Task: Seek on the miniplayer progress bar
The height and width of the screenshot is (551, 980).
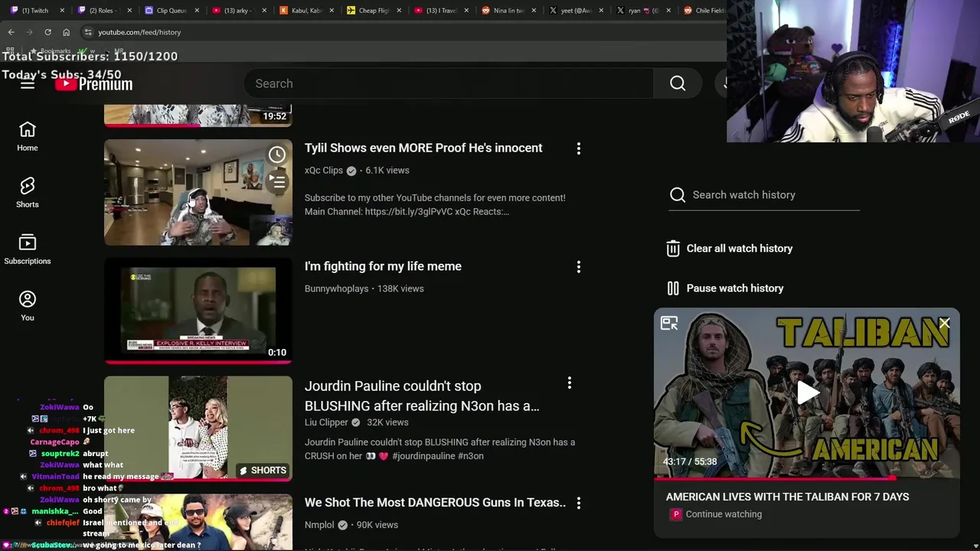Action: (x=807, y=478)
